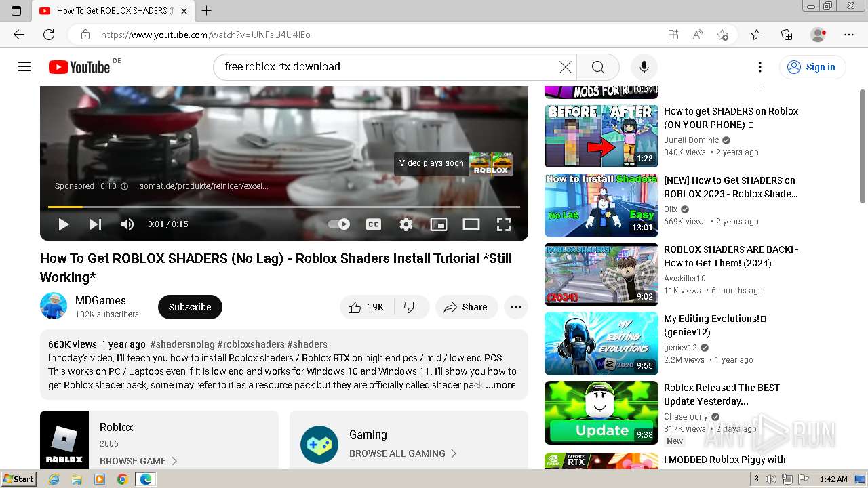Viewport: 868px width, 488px height.
Task: View site information lock icon
Action: pos(85,35)
